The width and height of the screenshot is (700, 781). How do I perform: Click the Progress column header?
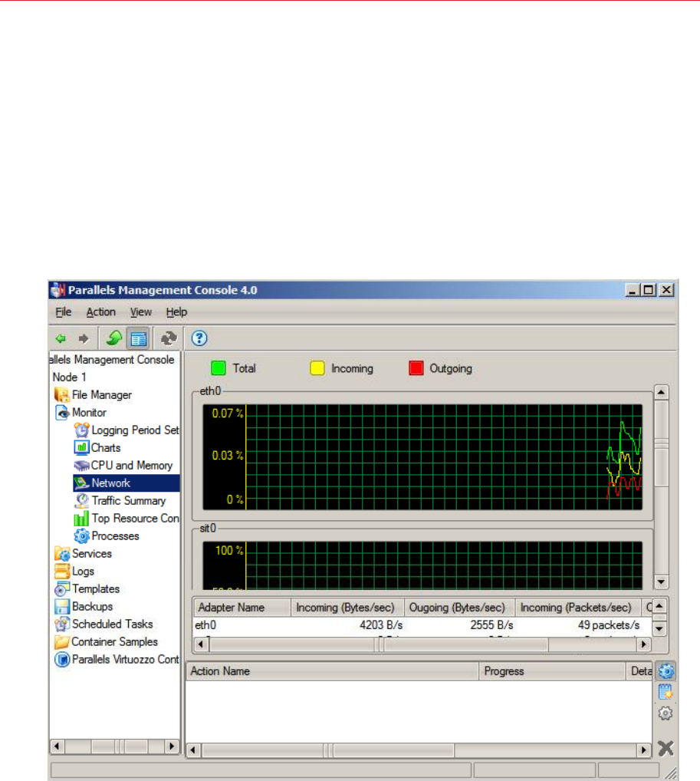click(552, 671)
